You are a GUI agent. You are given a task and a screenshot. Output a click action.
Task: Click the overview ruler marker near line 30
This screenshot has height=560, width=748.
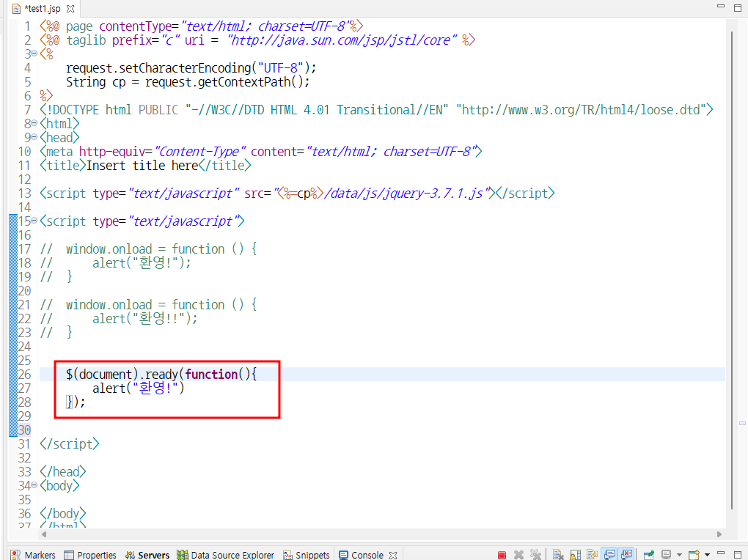pos(742,423)
